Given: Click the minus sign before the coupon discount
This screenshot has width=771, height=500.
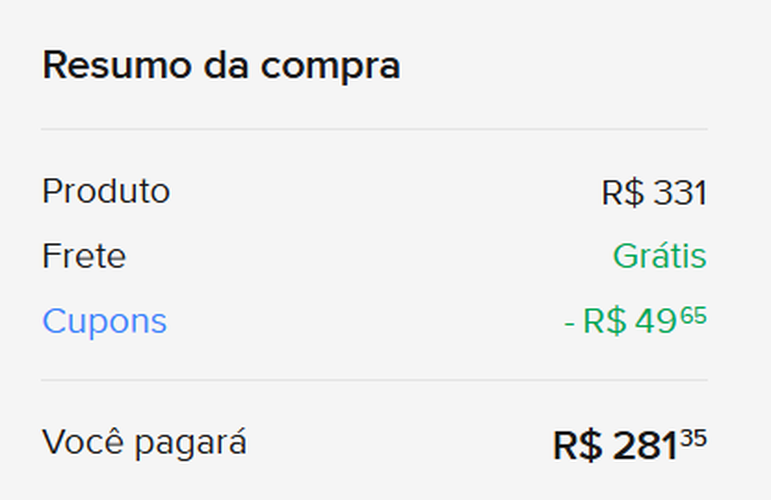Looking at the screenshot, I should [569, 323].
